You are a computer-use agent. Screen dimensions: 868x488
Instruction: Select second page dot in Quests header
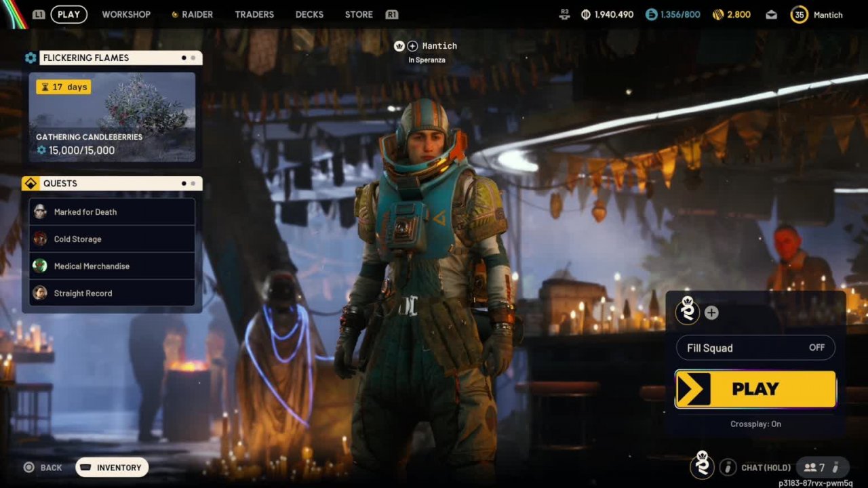(x=193, y=184)
